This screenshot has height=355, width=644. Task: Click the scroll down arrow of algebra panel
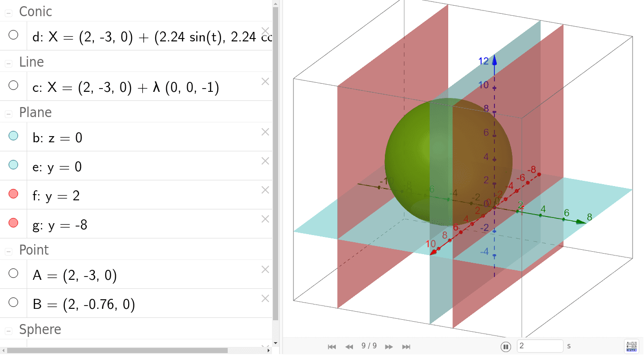[x=275, y=343]
